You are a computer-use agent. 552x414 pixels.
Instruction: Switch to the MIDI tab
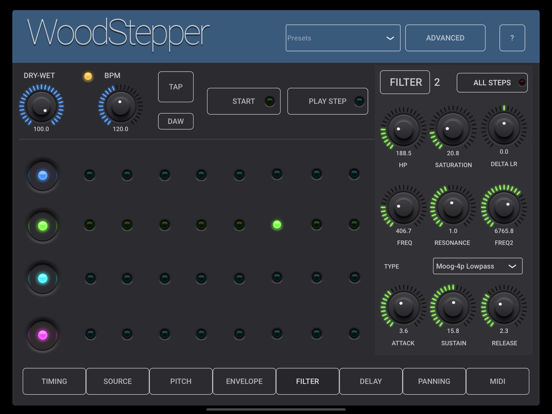coord(497,381)
